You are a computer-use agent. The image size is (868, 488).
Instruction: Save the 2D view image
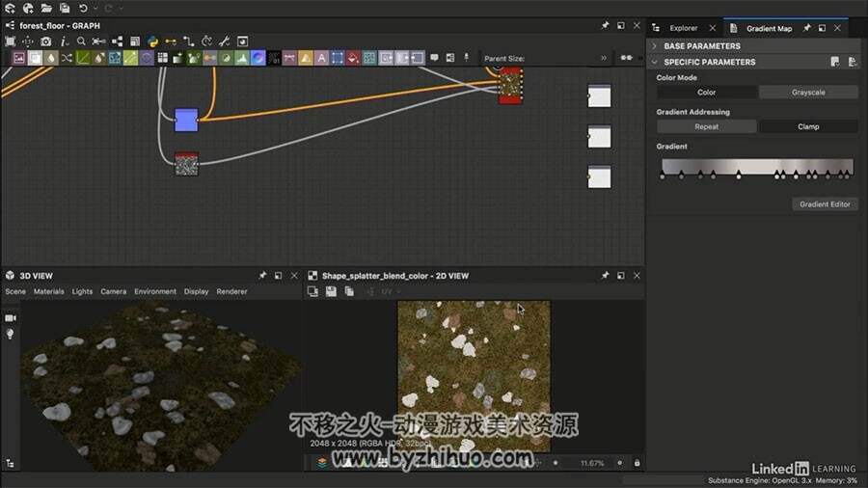click(331, 291)
